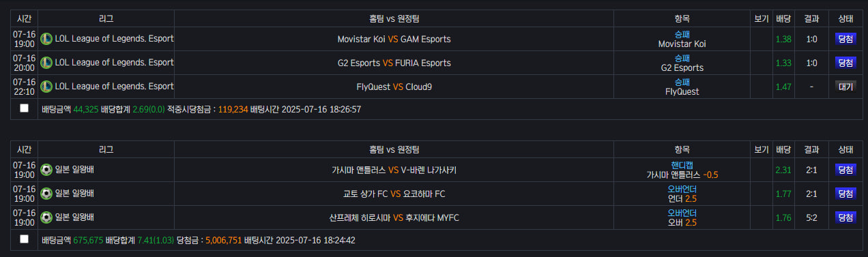The width and height of the screenshot is (868, 257).
Task: Click LOL icon in G2 Esports row
Action: [x=46, y=63]
